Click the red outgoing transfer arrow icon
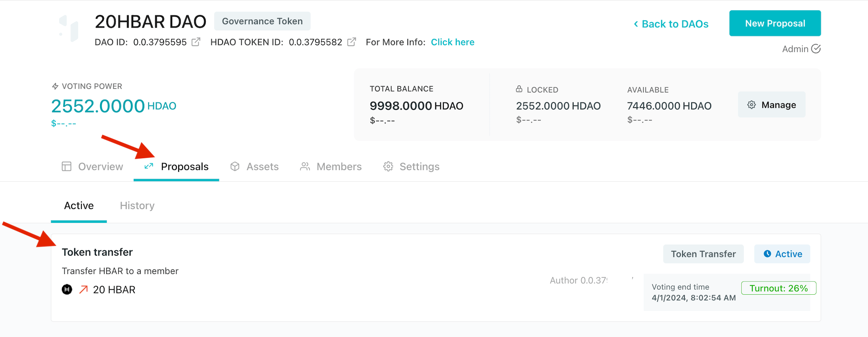The image size is (868, 337). [84, 290]
